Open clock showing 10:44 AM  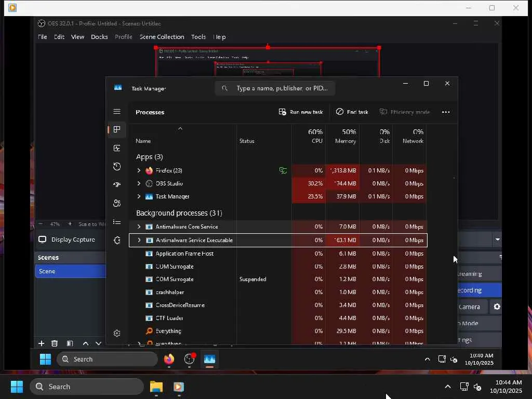[x=506, y=387]
